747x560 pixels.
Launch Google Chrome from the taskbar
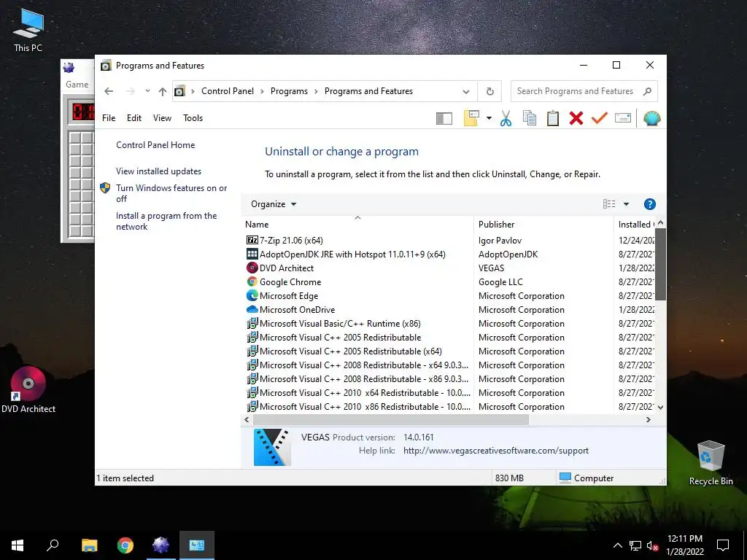[125, 545]
